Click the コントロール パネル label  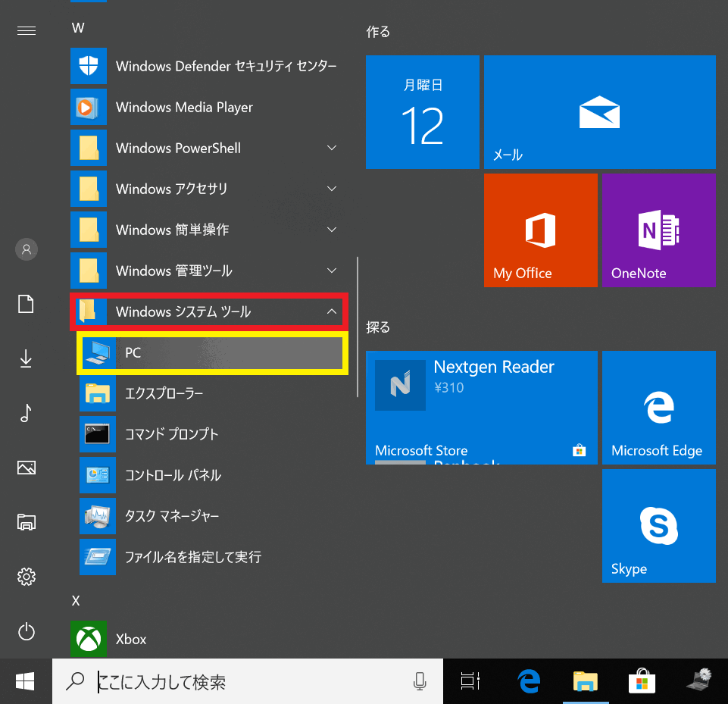point(173,475)
